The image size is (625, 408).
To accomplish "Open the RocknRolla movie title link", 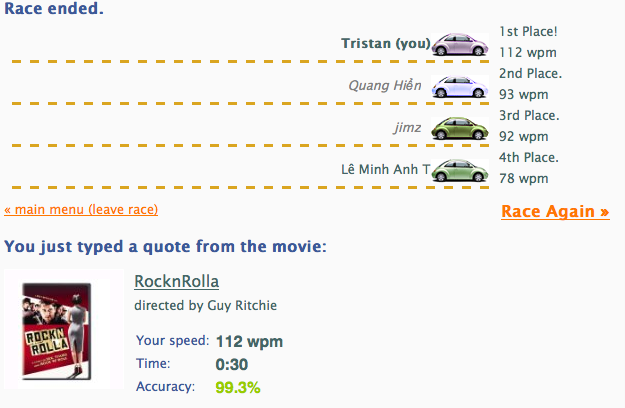I will point(176,281).
